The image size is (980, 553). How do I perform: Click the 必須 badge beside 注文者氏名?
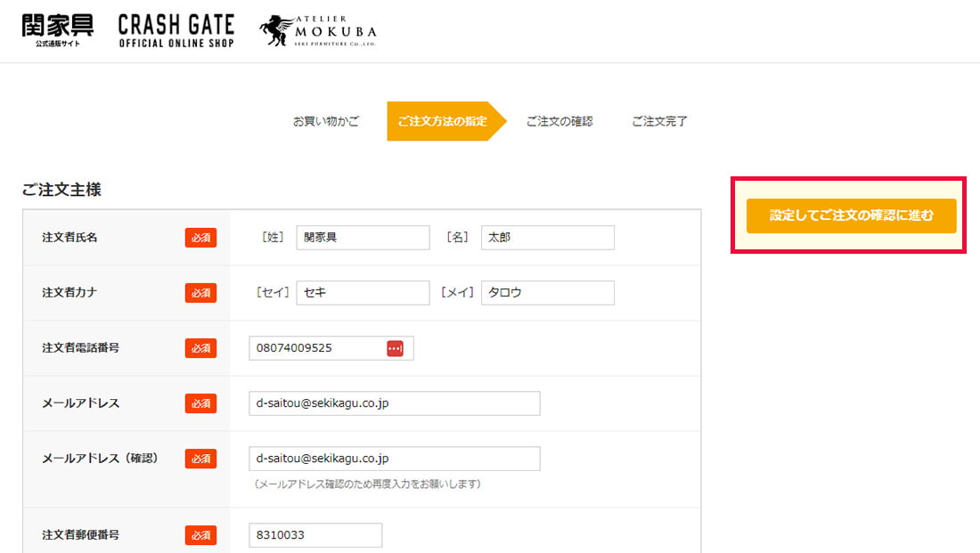200,238
